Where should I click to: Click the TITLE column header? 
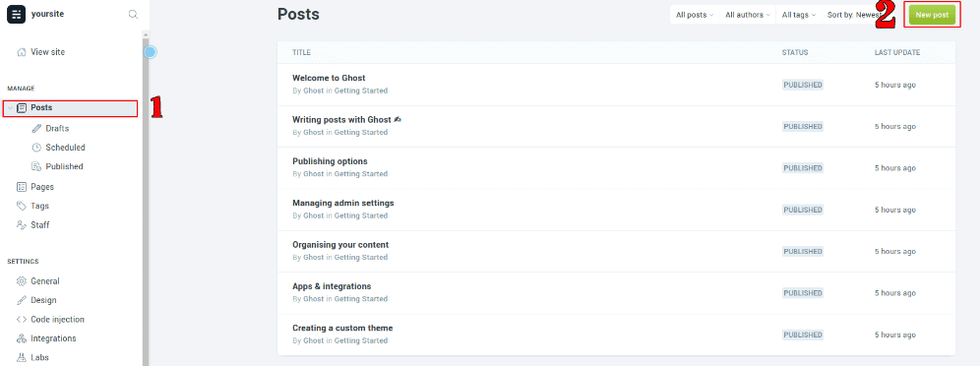tap(301, 52)
